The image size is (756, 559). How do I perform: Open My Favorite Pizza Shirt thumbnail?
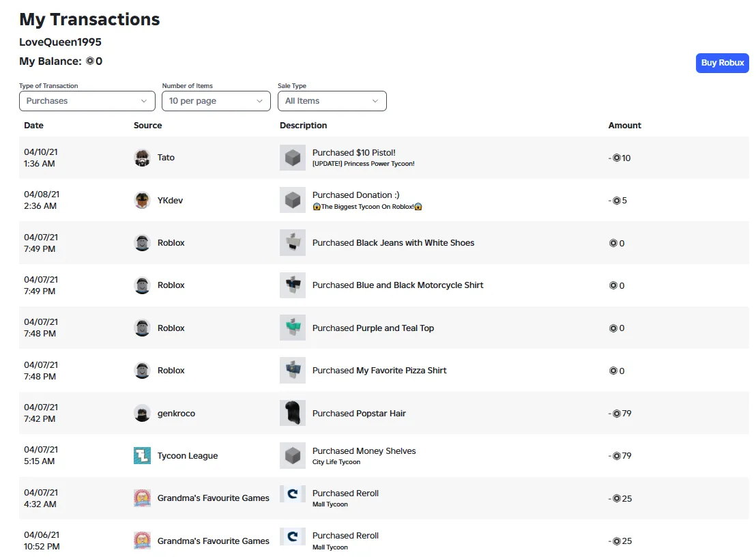[293, 371]
